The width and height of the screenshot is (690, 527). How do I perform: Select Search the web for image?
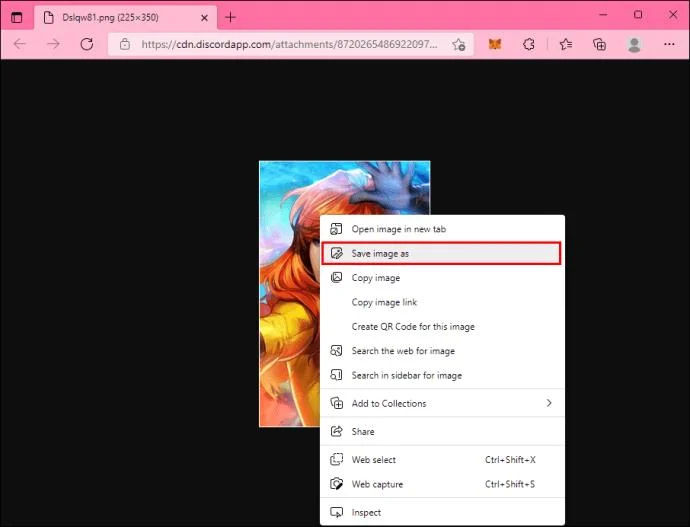coord(442,351)
